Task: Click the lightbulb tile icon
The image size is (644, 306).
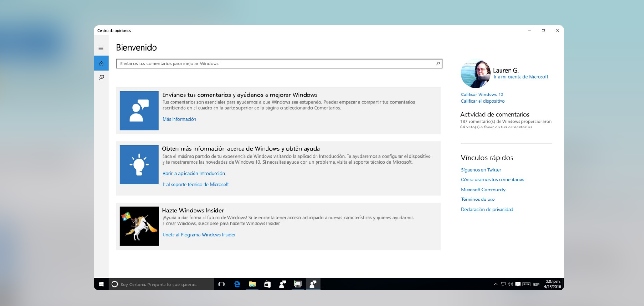Action: click(139, 164)
